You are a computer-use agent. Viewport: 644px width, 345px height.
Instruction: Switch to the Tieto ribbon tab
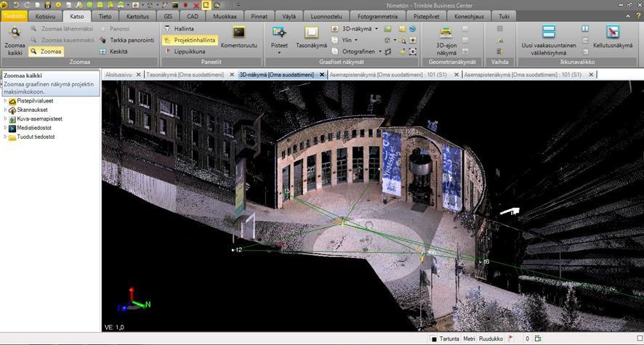coord(105,17)
